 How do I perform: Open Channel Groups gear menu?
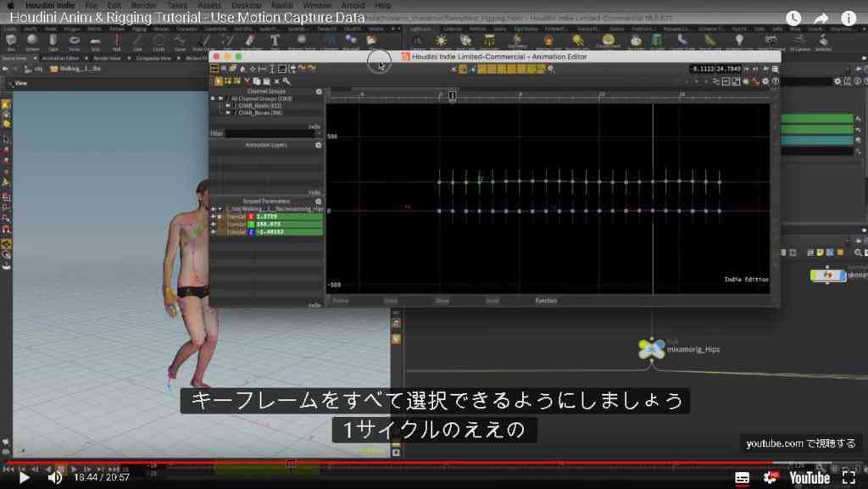tap(319, 92)
